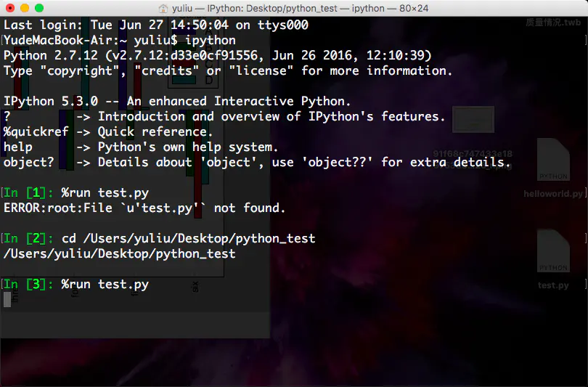This screenshot has width=588, height=387.
Task: Click the 'YudeMacBook-Air:~ yuliu$ ipython' shell line
Action: coord(120,41)
